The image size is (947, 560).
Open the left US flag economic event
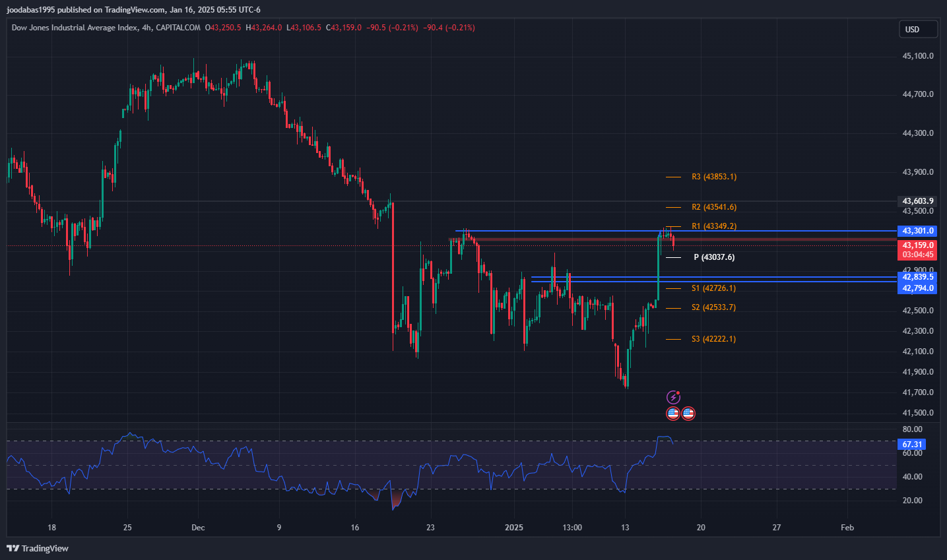tap(673, 414)
